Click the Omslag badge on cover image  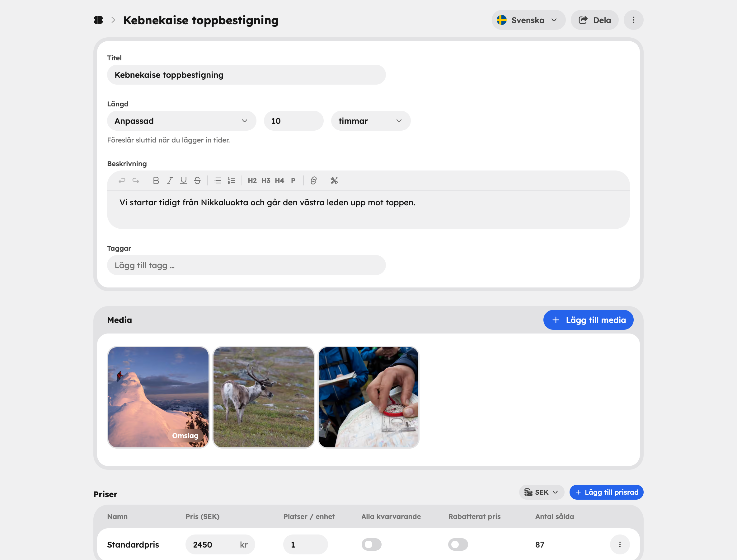(x=185, y=435)
